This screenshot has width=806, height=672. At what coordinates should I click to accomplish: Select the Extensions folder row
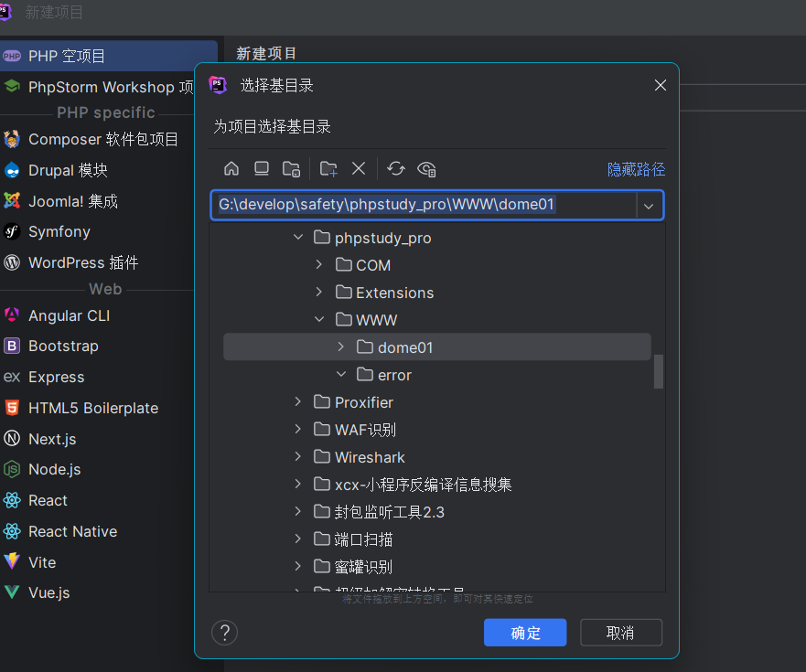(437, 293)
